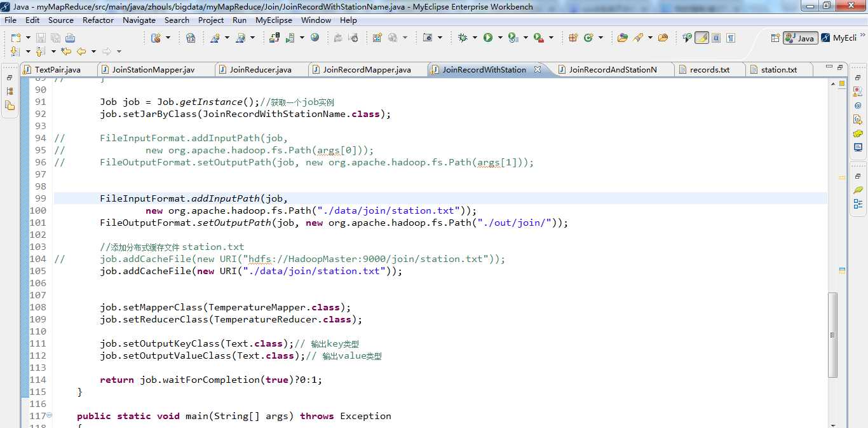Click the green Run button icon
The image size is (868, 428).
pos(488,38)
